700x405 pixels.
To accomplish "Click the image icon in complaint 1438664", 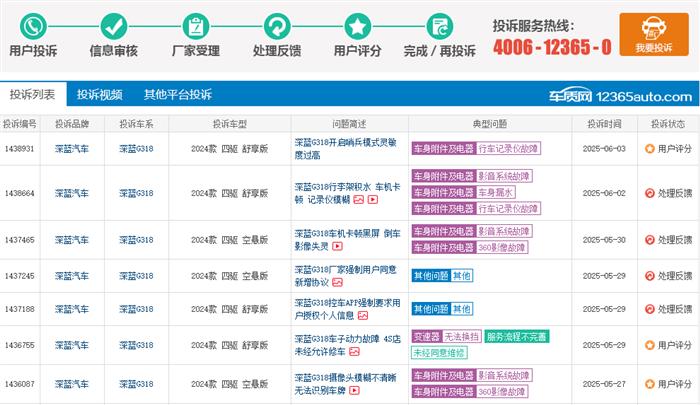I will tap(358, 200).
